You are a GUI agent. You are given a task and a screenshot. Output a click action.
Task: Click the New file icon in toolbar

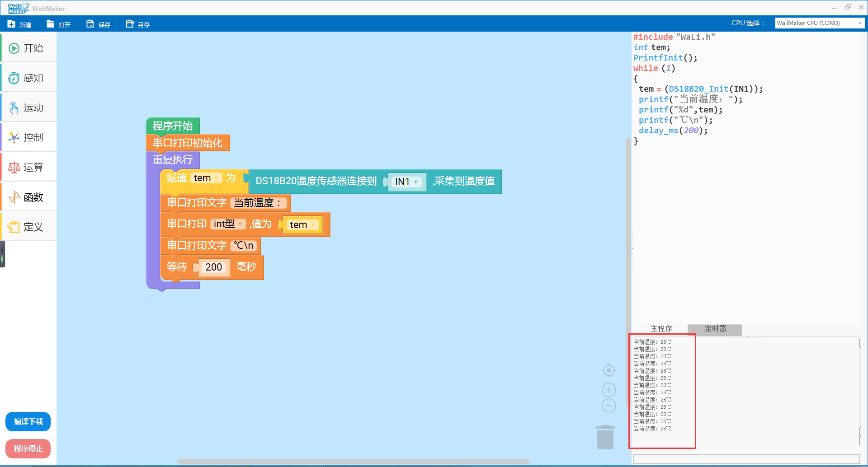(12, 24)
